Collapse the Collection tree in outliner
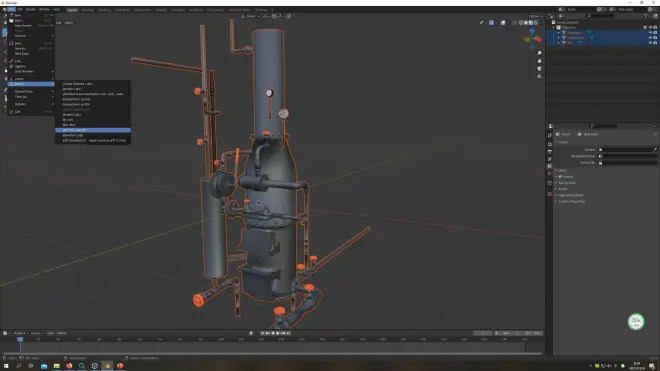The height and width of the screenshot is (371, 660). click(554, 27)
